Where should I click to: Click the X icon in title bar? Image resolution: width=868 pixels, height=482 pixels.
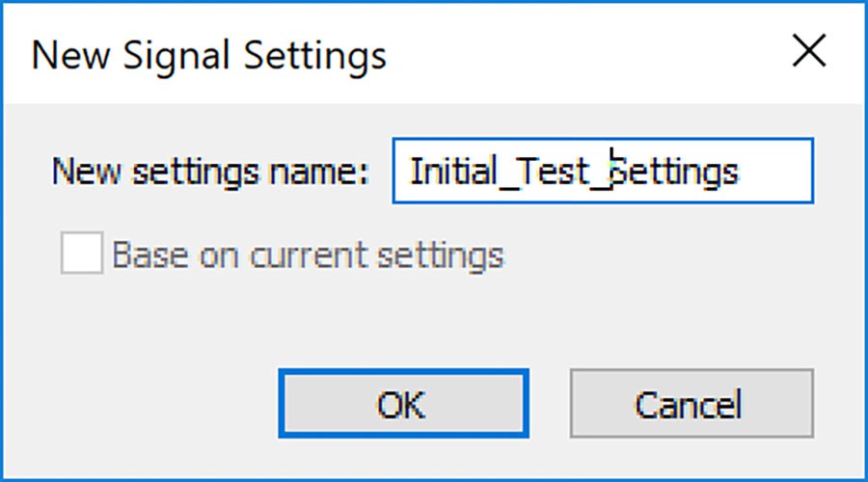click(x=809, y=50)
